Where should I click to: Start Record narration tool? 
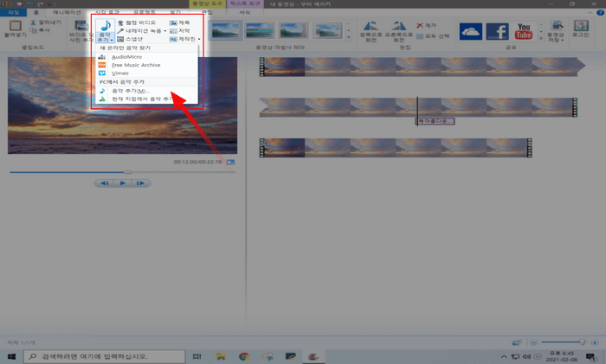tap(139, 30)
